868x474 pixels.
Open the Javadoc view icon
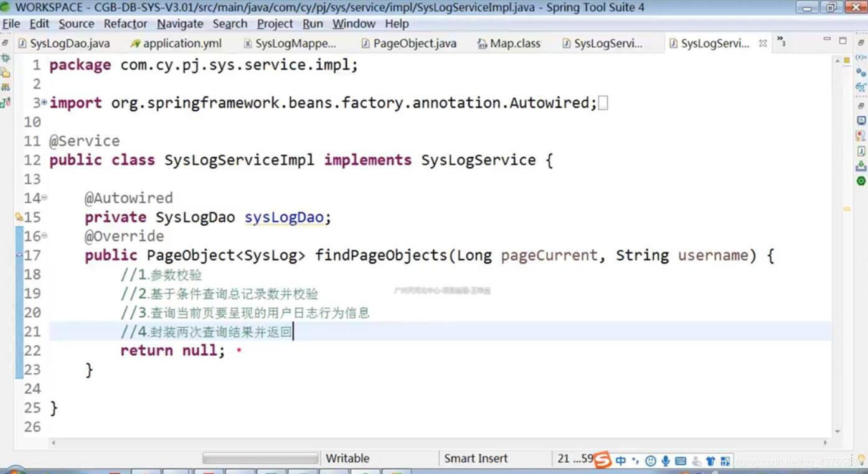click(861, 151)
